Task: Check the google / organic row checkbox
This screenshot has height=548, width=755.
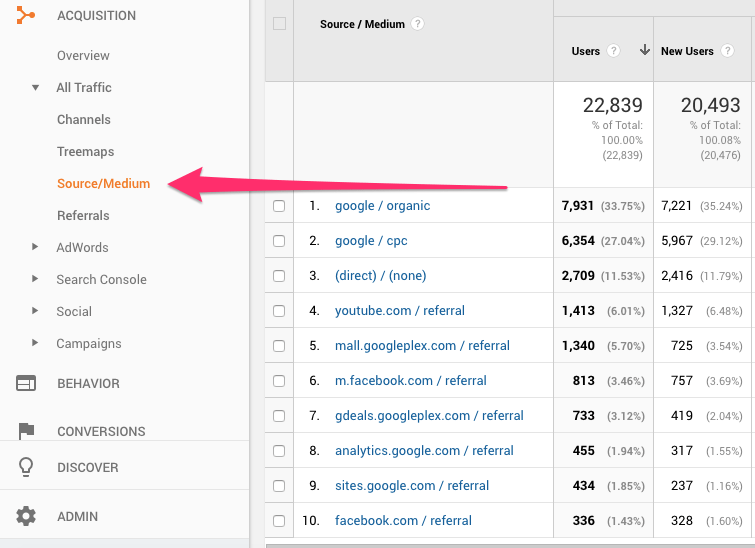Action: pos(279,206)
